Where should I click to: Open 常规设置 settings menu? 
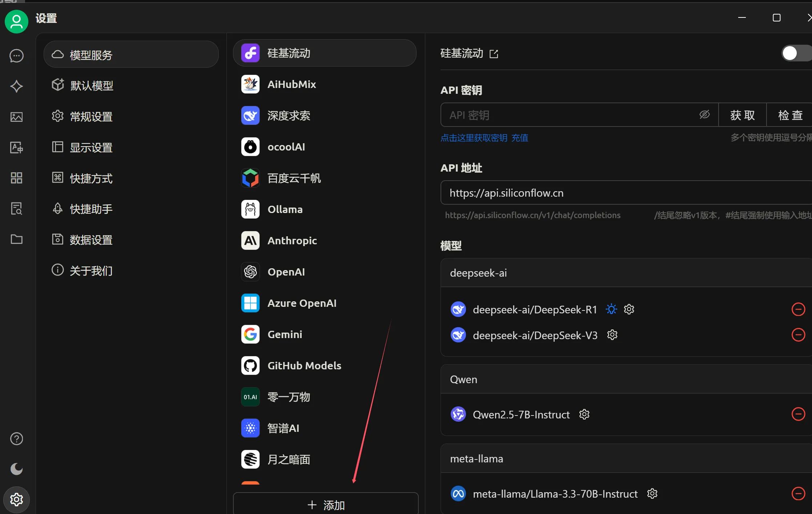click(131, 116)
